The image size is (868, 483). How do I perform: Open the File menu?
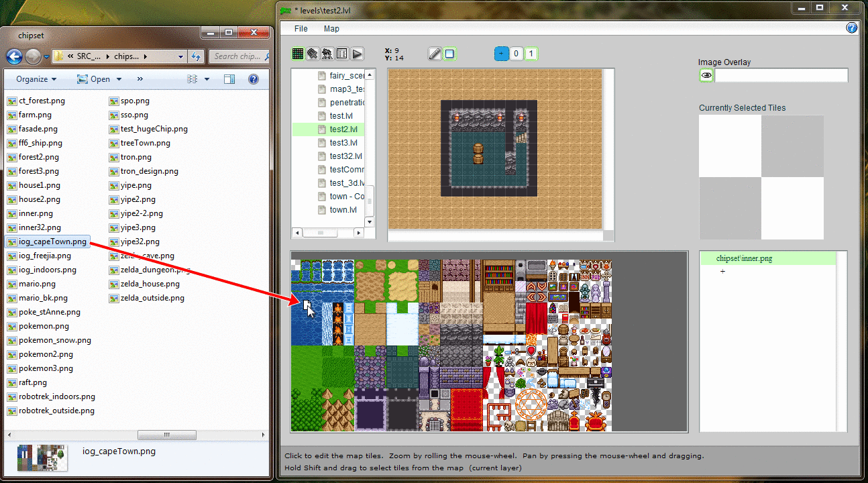[301, 29]
